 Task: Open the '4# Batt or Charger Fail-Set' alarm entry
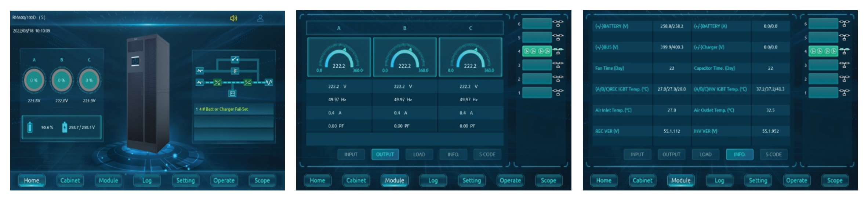(x=233, y=109)
